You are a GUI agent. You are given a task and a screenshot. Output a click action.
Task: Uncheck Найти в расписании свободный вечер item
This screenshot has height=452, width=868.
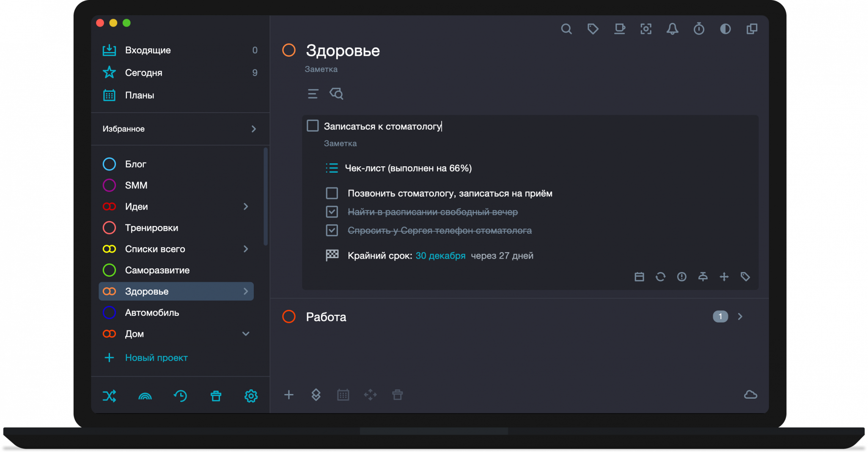tap(332, 212)
